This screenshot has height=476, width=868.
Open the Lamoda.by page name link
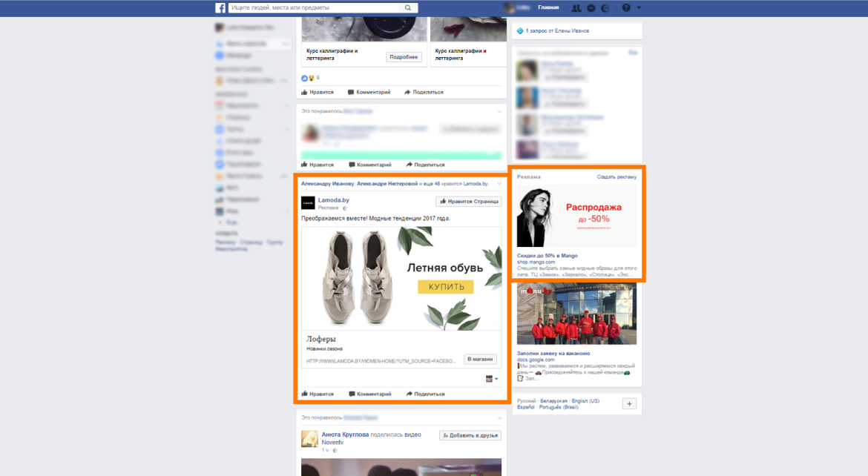pyautogui.click(x=333, y=200)
